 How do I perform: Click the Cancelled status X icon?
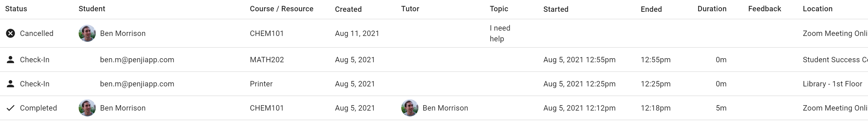[10, 33]
